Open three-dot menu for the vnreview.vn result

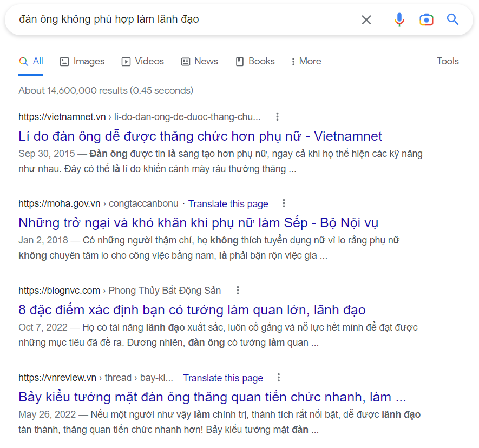click(x=279, y=378)
